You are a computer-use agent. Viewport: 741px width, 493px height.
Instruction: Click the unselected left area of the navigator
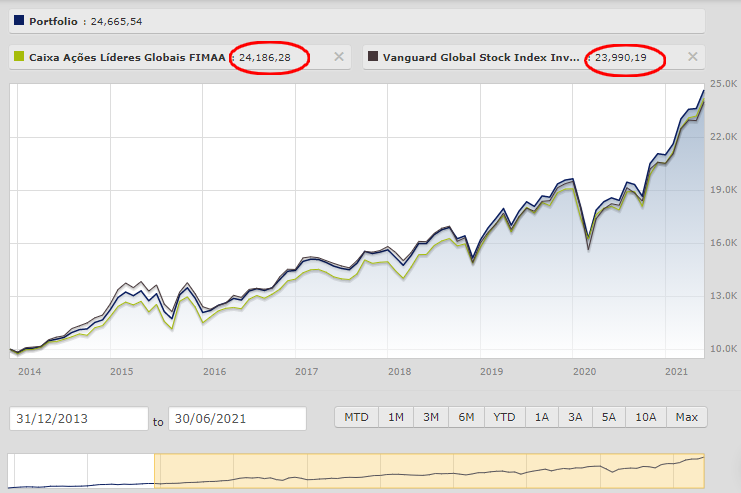pyautogui.click(x=80, y=470)
